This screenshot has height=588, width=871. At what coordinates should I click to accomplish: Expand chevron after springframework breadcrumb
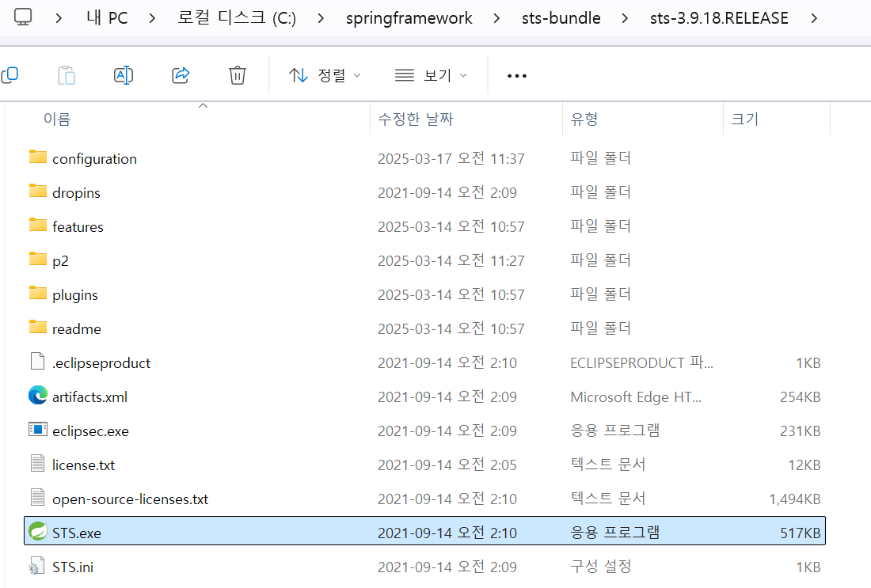coord(496,18)
